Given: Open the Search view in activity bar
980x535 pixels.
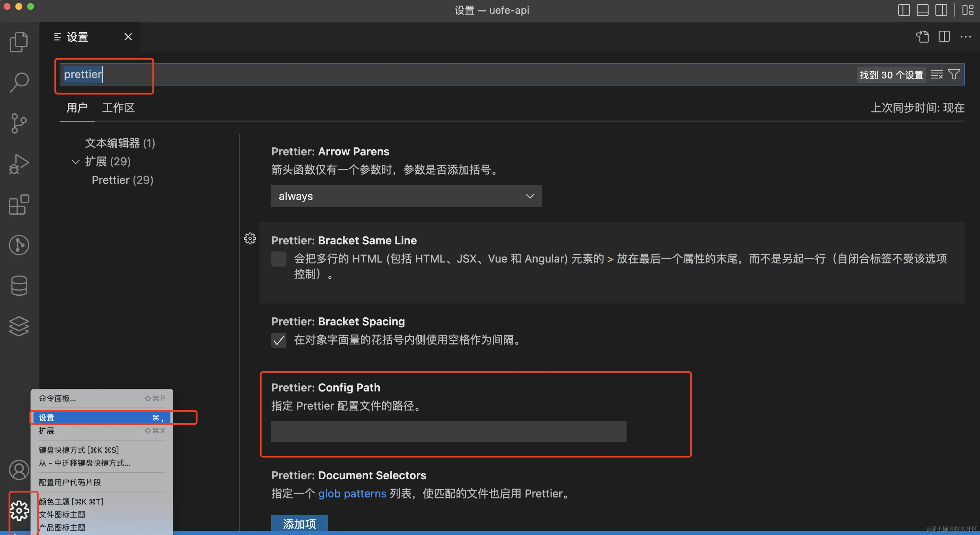Looking at the screenshot, I should 19,82.
